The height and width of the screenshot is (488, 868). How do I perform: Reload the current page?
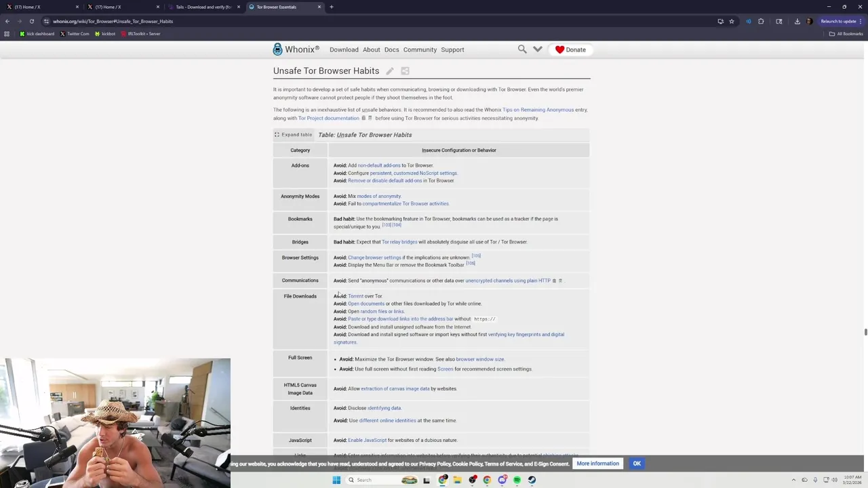point(31,21)
